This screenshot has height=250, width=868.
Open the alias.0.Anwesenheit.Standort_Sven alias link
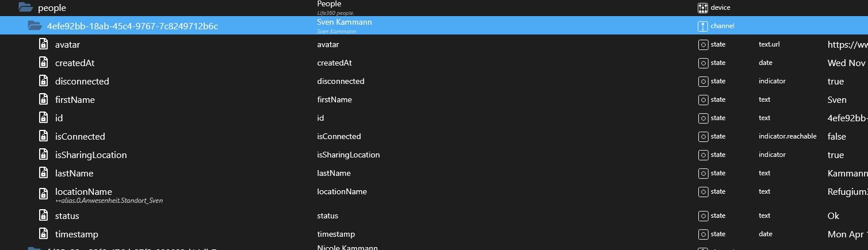(x=109, y=201)
